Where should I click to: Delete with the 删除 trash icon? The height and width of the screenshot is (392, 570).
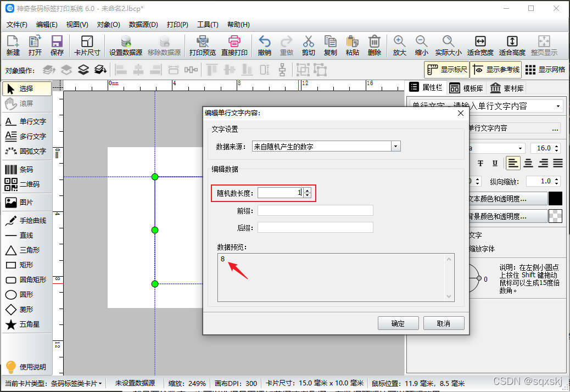pos(375,46)
